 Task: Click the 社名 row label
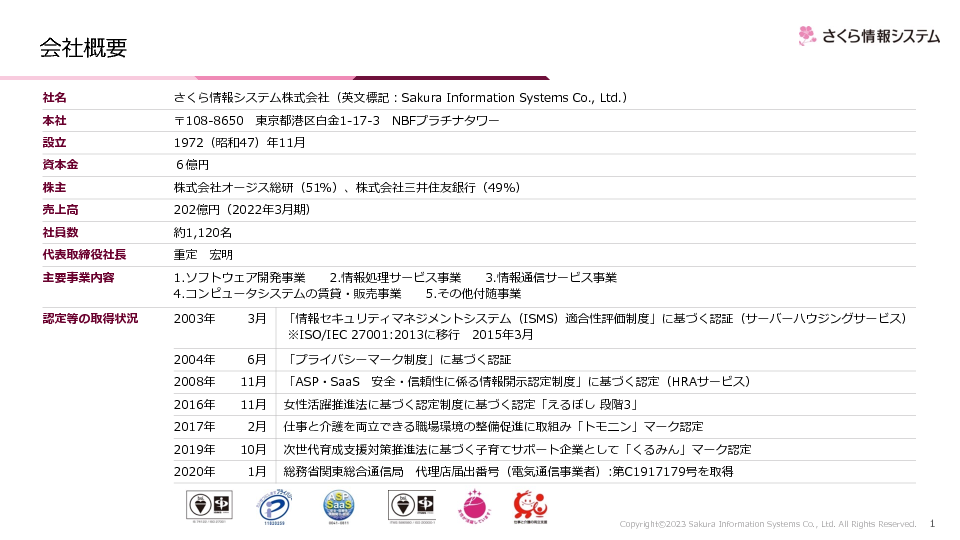click(x=55, y=98)
